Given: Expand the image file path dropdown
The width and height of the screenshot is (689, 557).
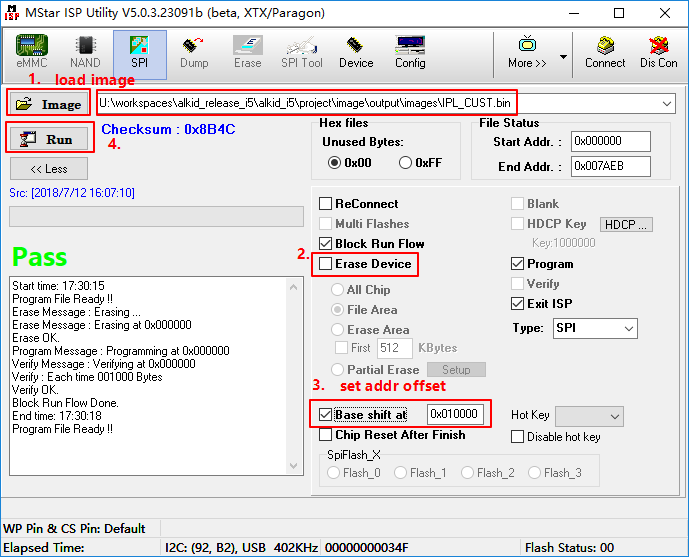Looking at the screenshot, I should click(667, 103).
